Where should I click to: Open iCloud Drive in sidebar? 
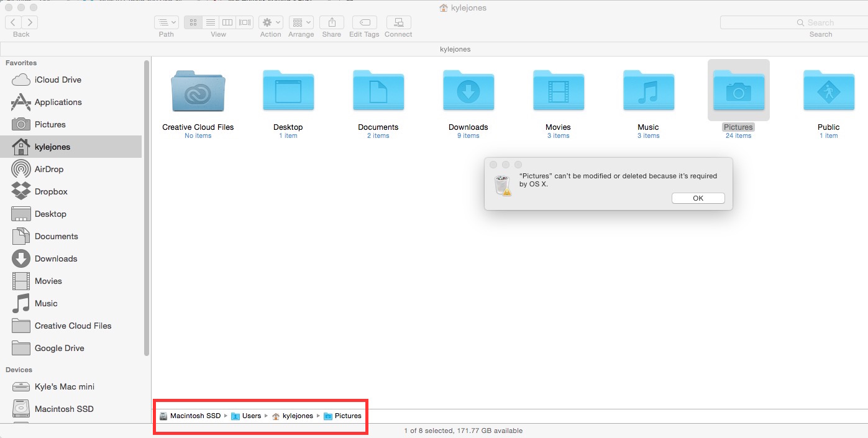point(71,80)
